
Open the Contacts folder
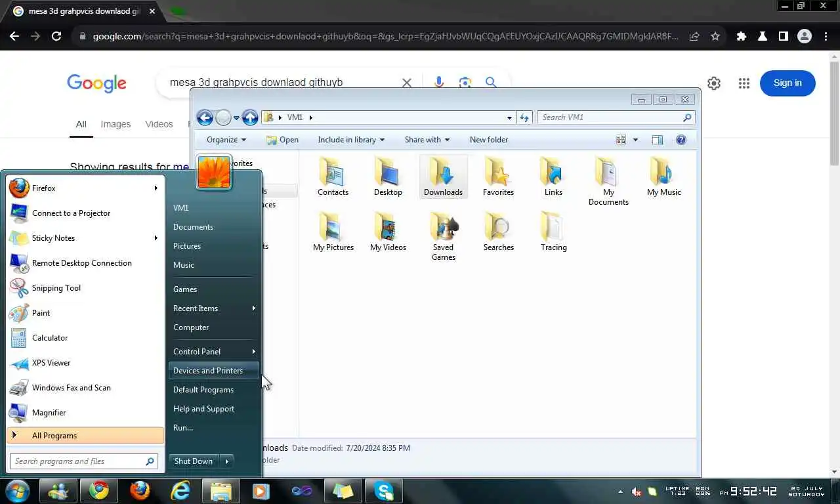[333, 177]
